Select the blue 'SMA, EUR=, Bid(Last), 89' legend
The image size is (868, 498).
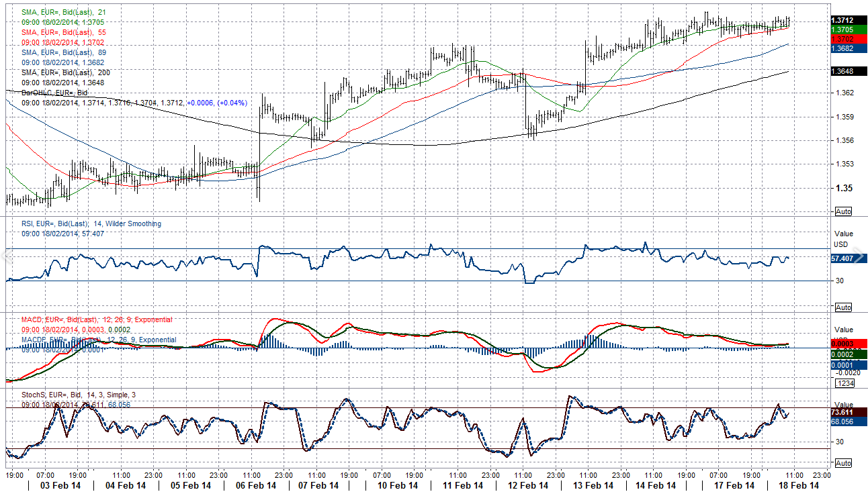[x=63, y=52]
